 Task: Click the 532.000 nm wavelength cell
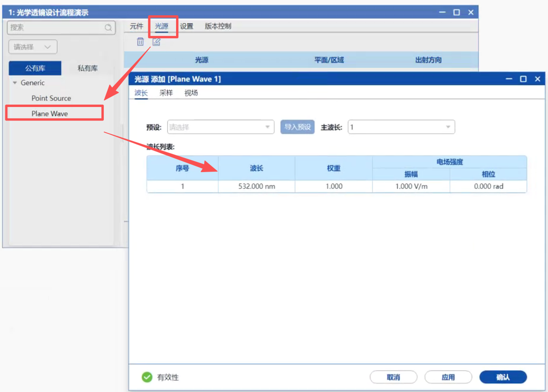[x=256, y=186]
